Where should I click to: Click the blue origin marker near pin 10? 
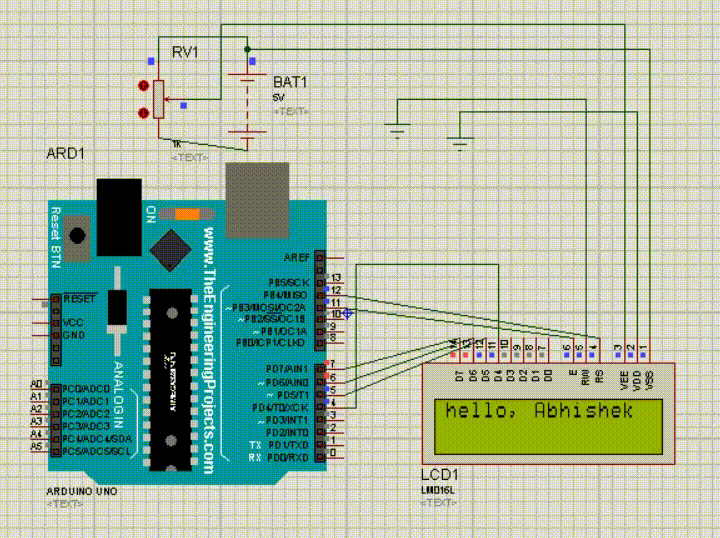(x=348, y=314)
